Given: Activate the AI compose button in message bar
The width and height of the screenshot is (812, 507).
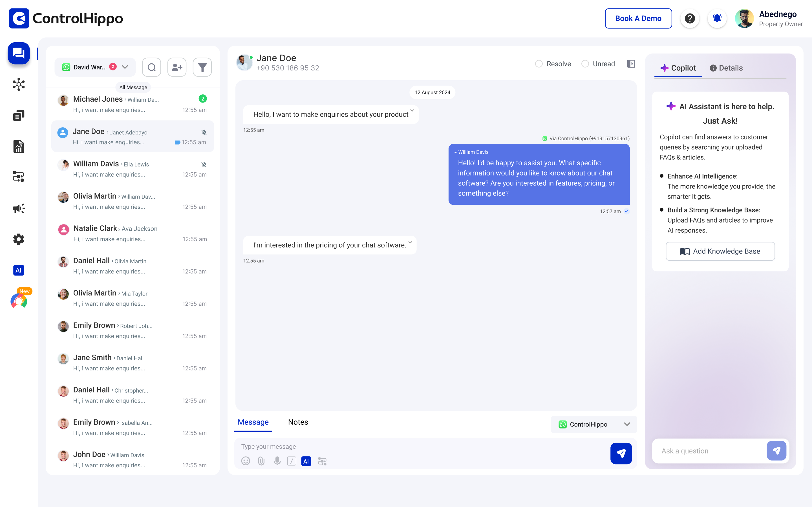Looking at the screenshot, I should (x=306, y=461).
